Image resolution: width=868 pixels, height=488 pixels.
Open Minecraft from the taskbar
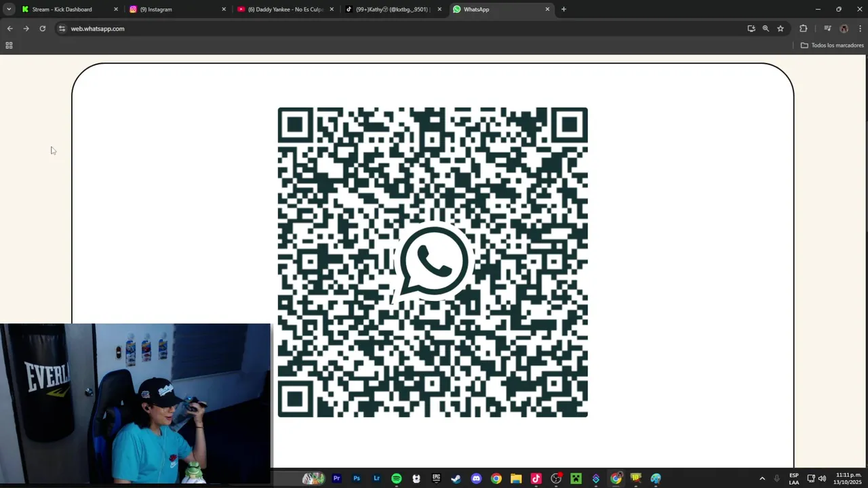576,479
